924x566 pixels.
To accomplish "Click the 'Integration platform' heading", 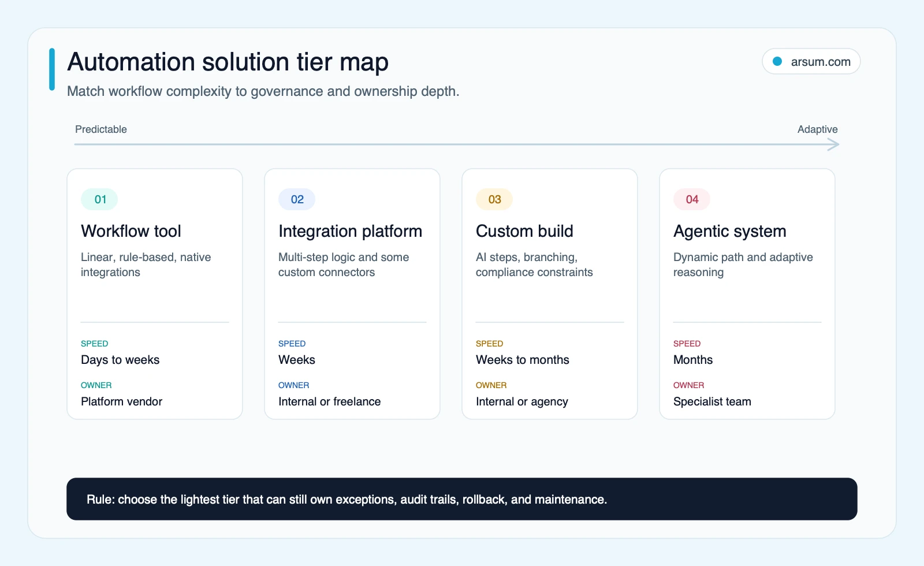I will pyautogui.click(x=350, y=231).
